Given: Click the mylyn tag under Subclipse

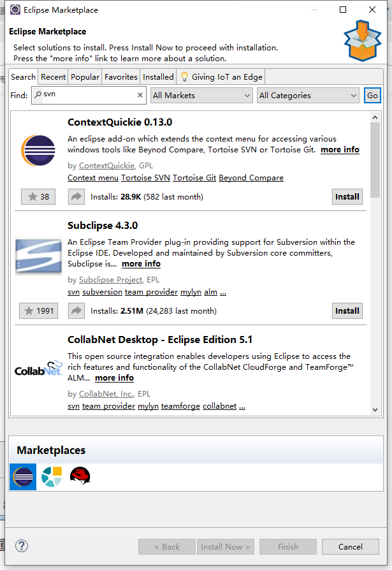Looking at the screenshot, I should point(191,292).
